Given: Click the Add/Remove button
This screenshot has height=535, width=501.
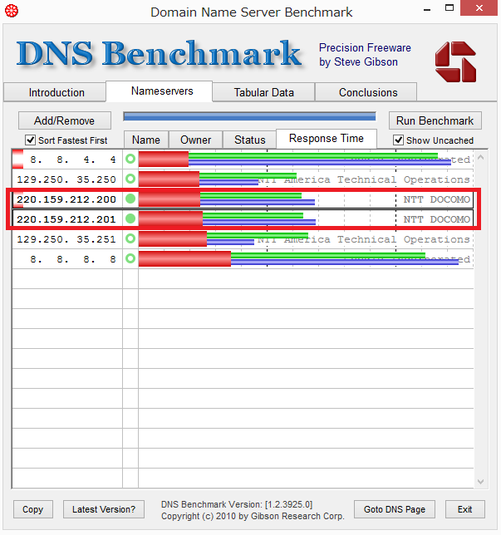Looking at the screenshot, I should click(65, 120).
